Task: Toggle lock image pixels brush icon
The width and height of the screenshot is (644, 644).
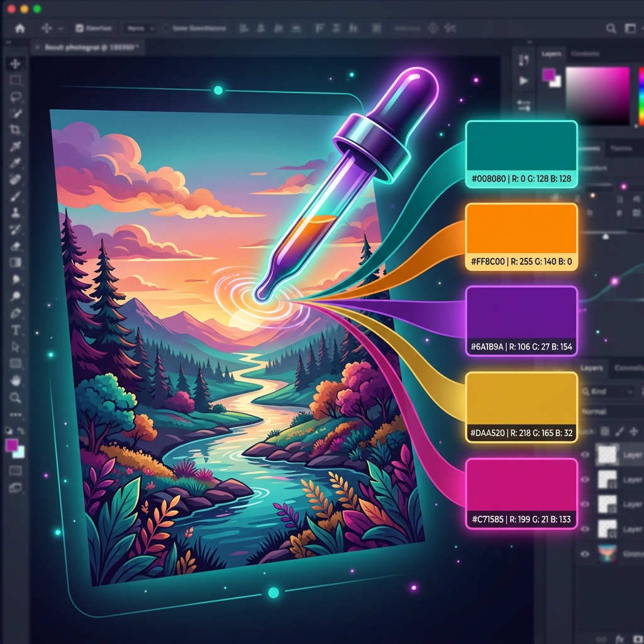Action: (x=619, y=431)
